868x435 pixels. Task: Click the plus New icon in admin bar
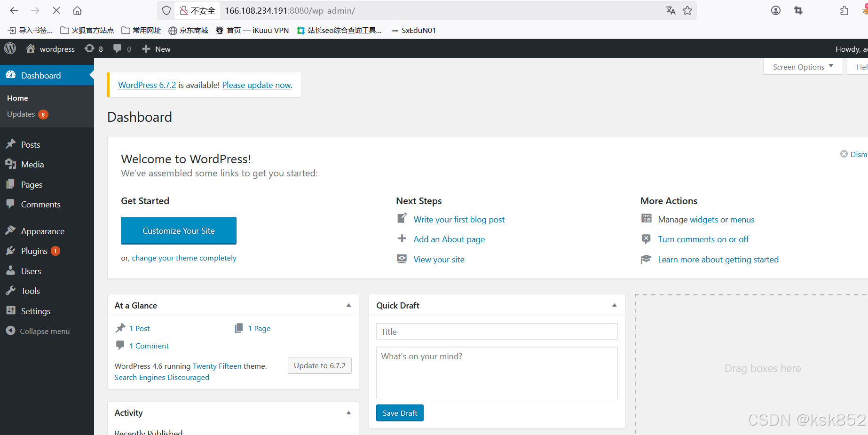click(x=146, y=49)
